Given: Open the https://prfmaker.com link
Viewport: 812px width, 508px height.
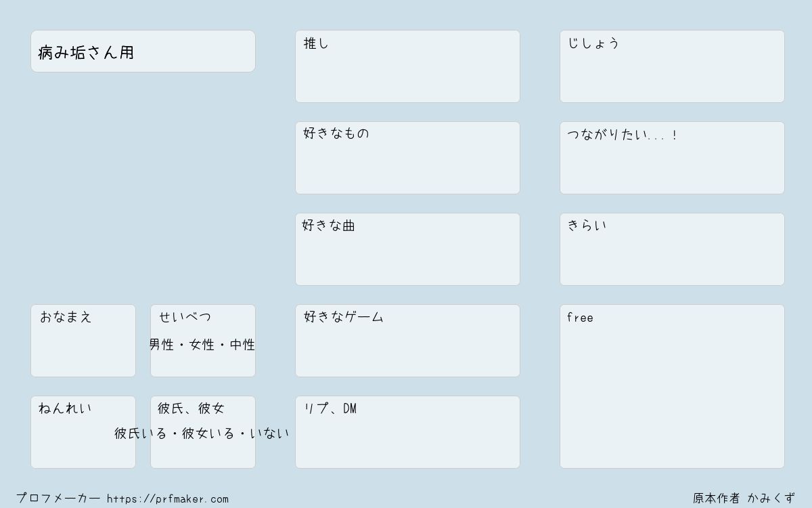Looking at the screenshot, I should pyautogui.click(x=168, y=499).
